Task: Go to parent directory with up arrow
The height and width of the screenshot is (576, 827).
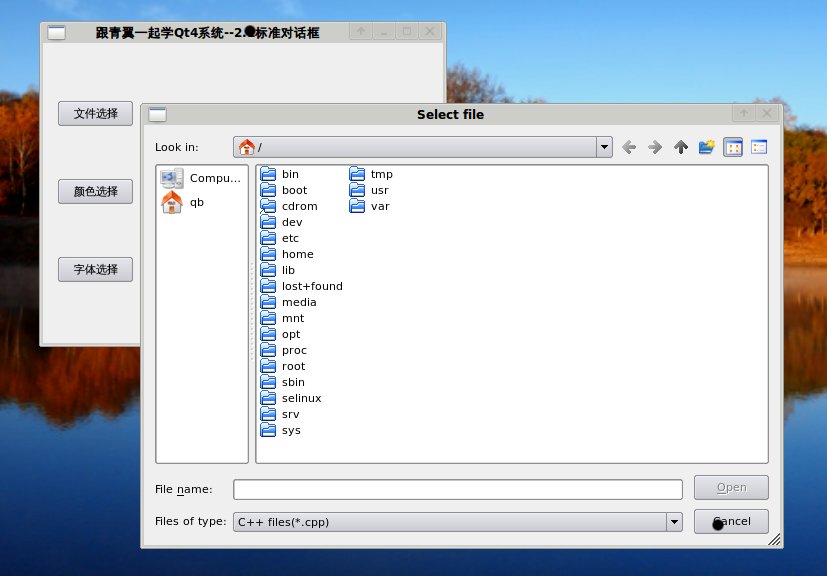Action: pos(681,147)
